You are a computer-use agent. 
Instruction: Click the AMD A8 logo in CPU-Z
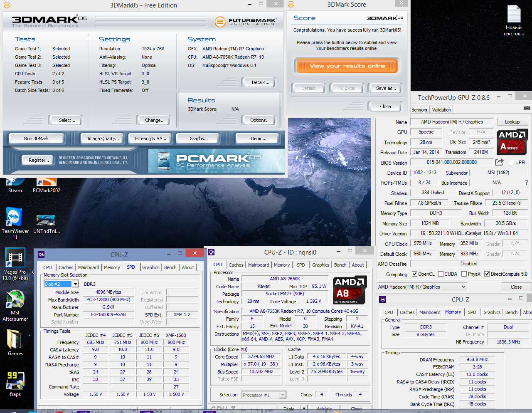(x=350, y=290)
